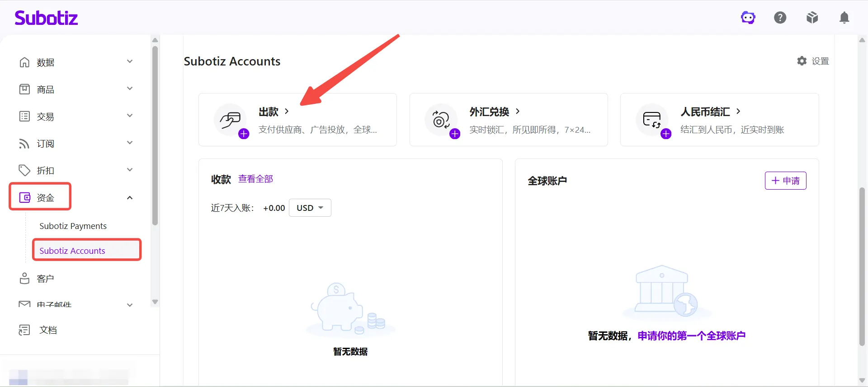
Task: Click the page vertical scrollbar thumb
Action: pos(862,266)
